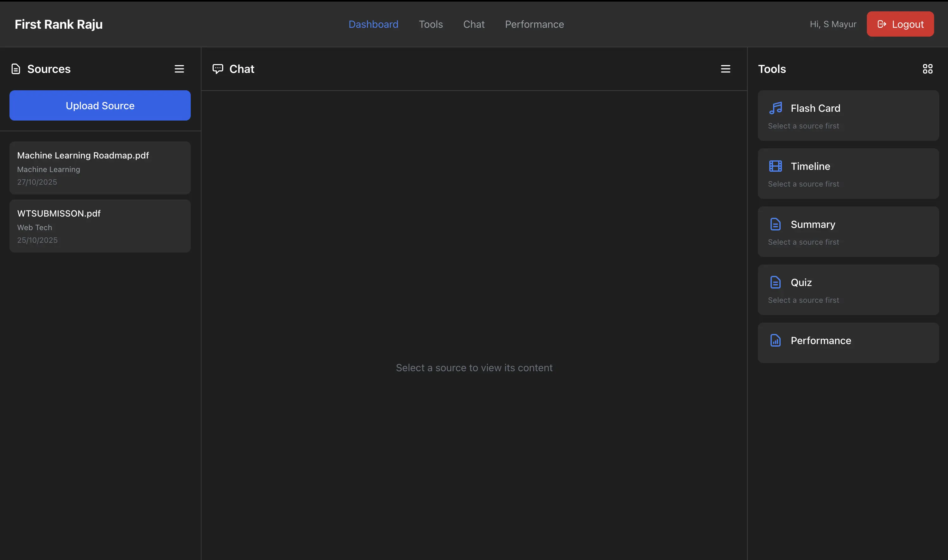Click the Logout button
948x560 pixels.
tap(900, 25)
